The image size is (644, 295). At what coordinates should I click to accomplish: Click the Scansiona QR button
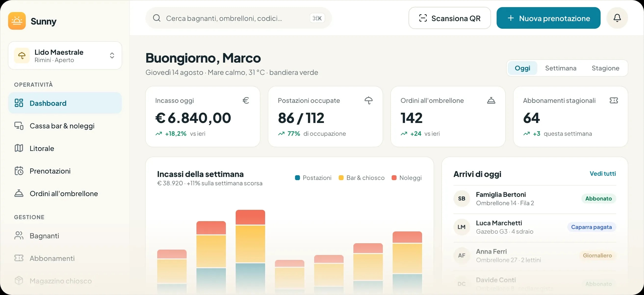click(450, 18)
